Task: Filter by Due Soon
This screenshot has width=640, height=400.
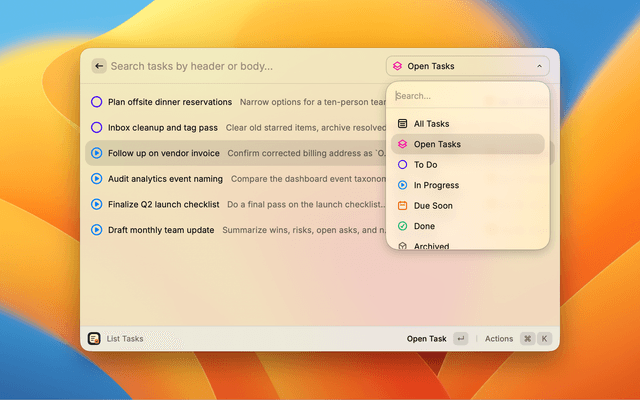Action: tap(468, 205)
